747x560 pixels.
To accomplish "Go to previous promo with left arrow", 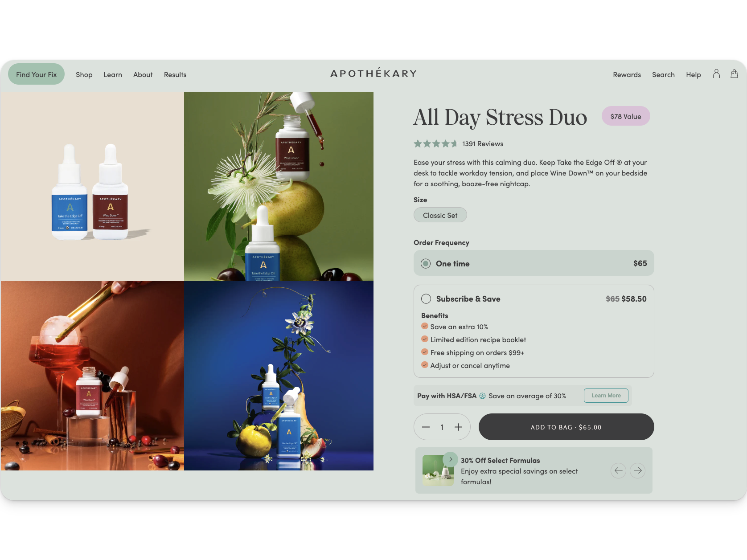I will tap(618, 470).
